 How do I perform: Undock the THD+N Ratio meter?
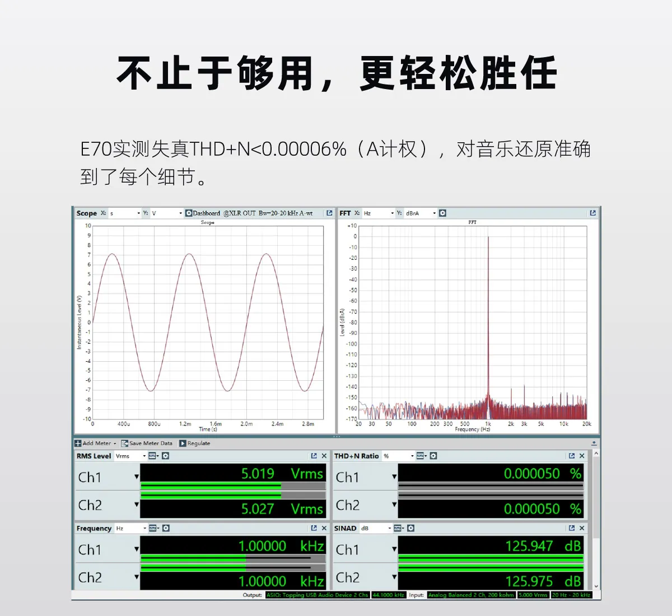571,456
